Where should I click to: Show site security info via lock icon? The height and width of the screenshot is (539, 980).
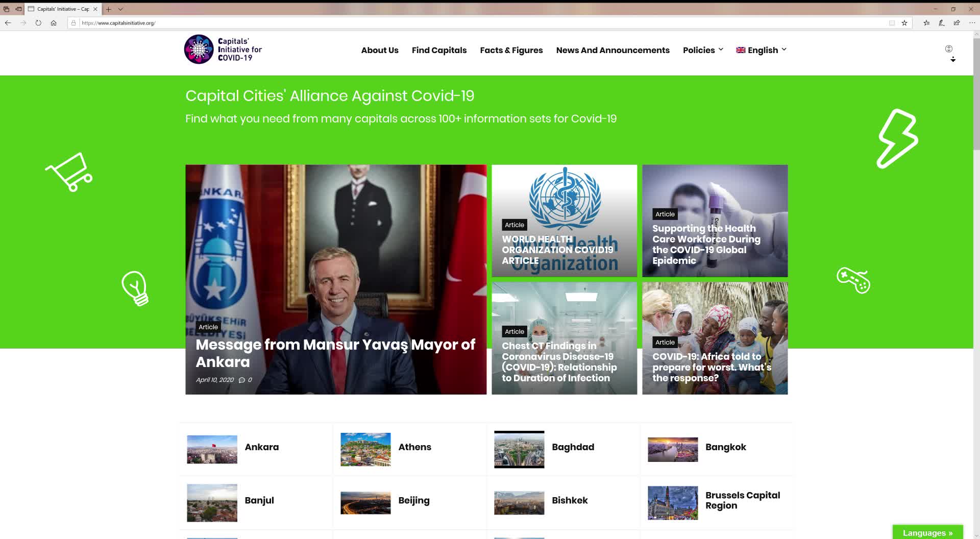pos(73,23)
